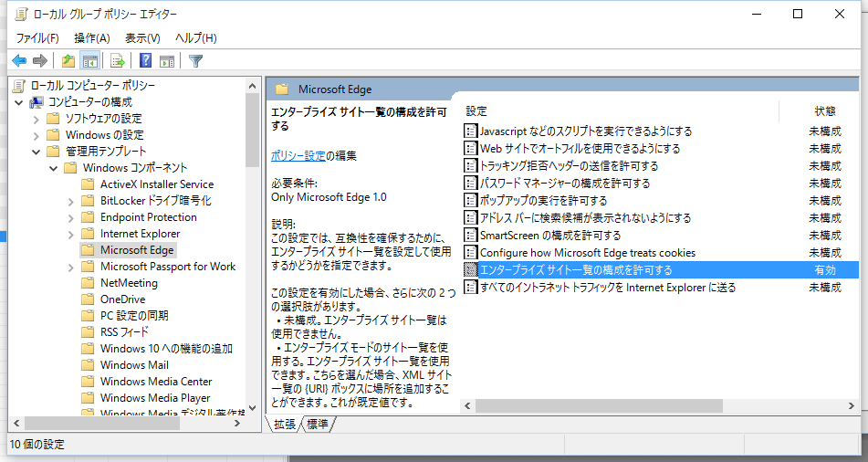This screenshot has width=868, height=462.
Task: Click the tree pane vertical scrollbar thumb
Action: pyautogui.click(x=253, y=131)
